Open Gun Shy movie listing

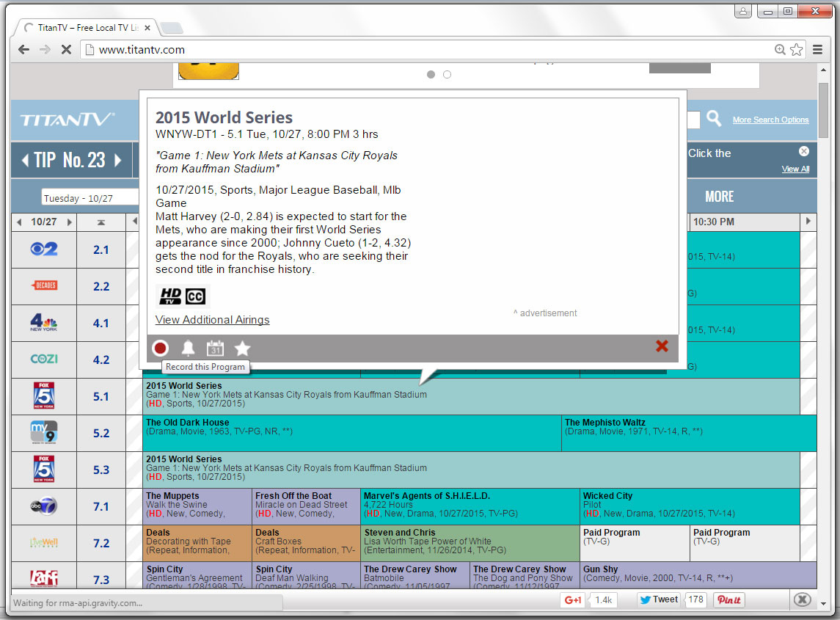tap(698, 575)
